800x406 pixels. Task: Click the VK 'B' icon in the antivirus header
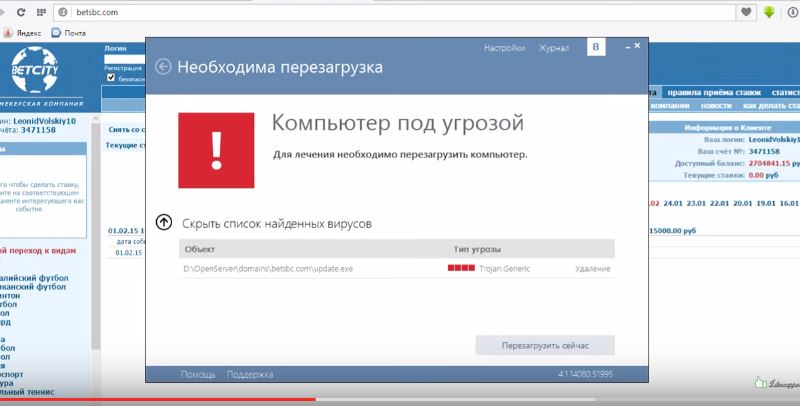coord(596,47)
